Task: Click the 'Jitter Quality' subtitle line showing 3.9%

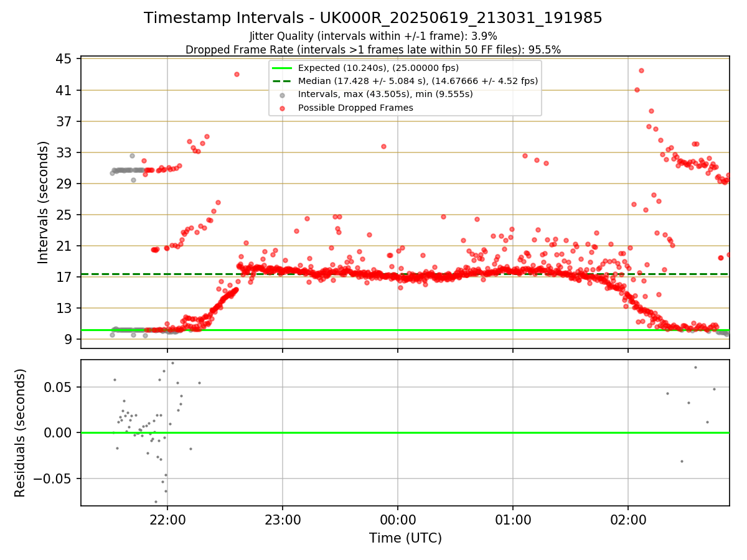Action: (x=373, y=36)
